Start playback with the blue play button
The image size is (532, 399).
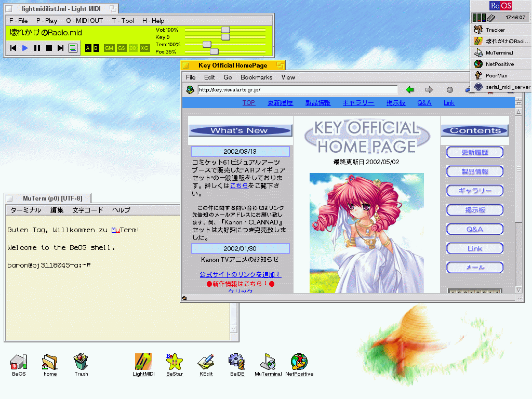click(x=25, y=48)
